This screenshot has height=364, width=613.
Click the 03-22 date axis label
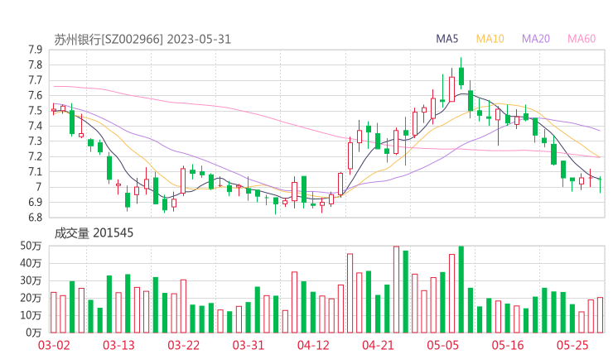click(x=183, y=345)
